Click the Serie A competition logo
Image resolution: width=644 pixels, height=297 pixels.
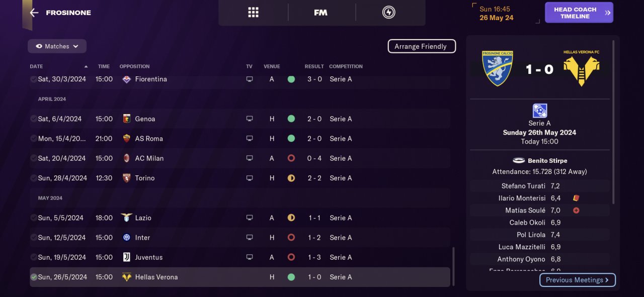click(539, 111)
